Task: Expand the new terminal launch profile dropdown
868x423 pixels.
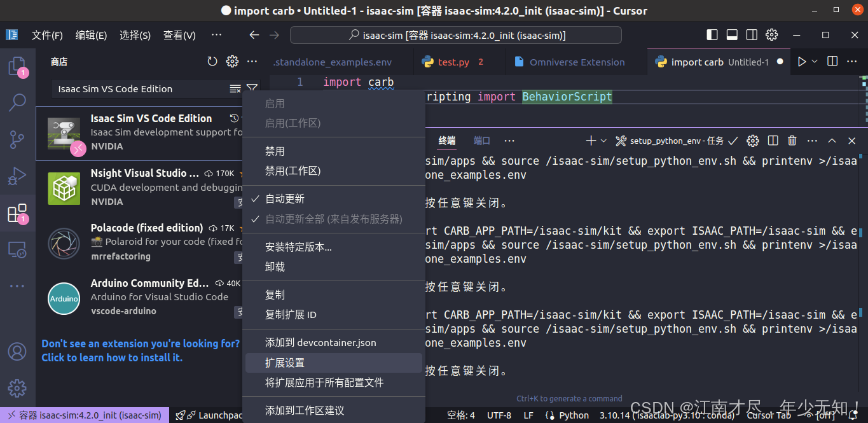Action: (603, 141)
